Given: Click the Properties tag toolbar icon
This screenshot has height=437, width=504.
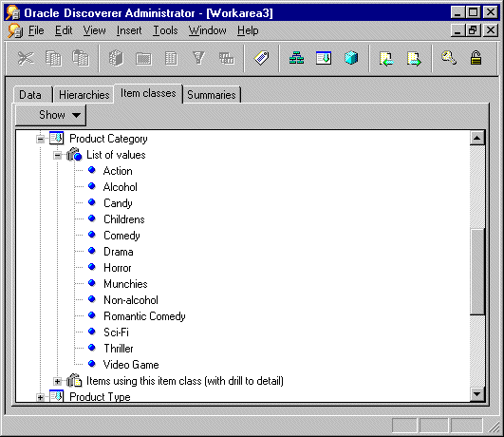Looking at the screenshot, I should pos(261,58).
